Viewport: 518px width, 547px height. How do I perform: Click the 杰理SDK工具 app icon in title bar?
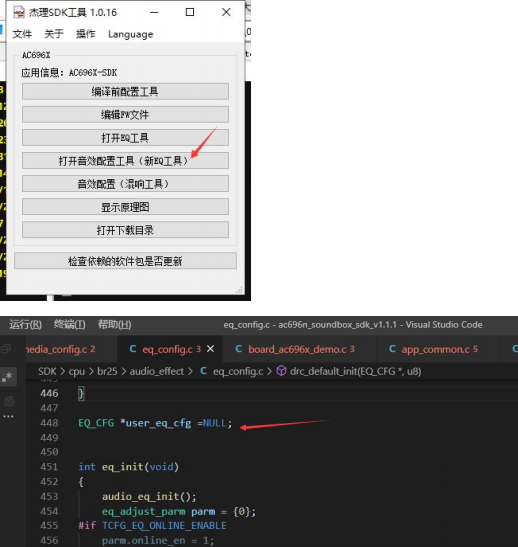coord(19,13)
